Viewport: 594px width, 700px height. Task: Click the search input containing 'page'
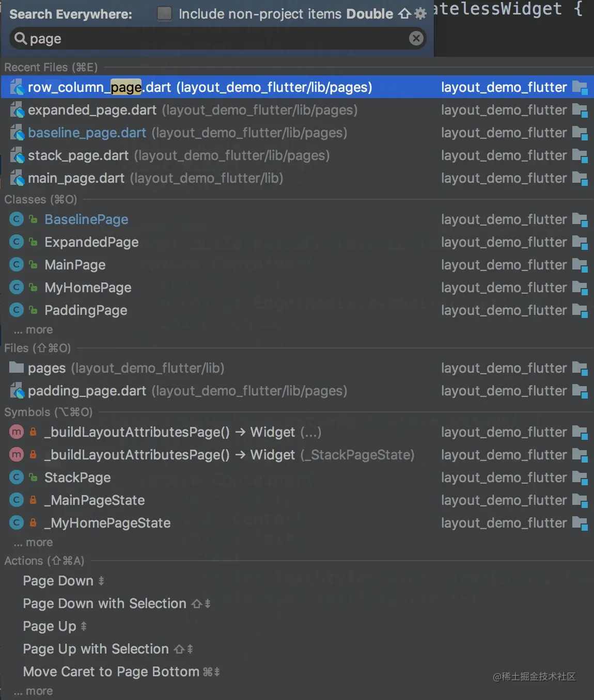[217, 39]
